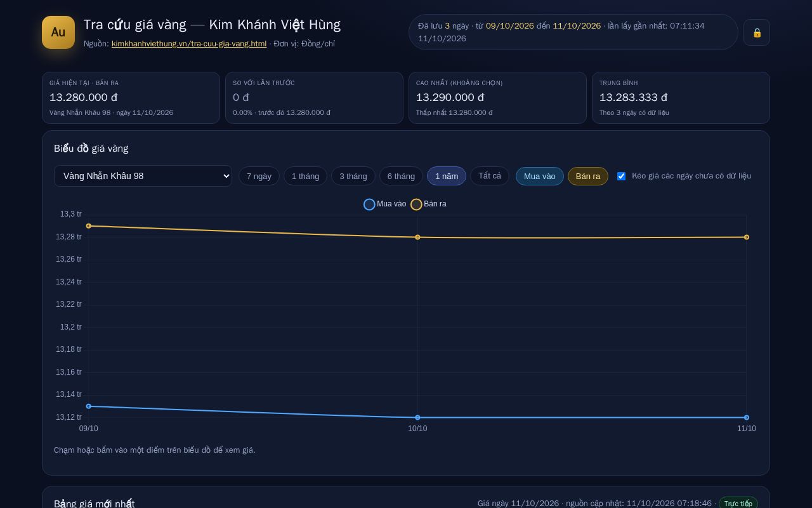Toggle the Bán ra series button

click(588, 176)
